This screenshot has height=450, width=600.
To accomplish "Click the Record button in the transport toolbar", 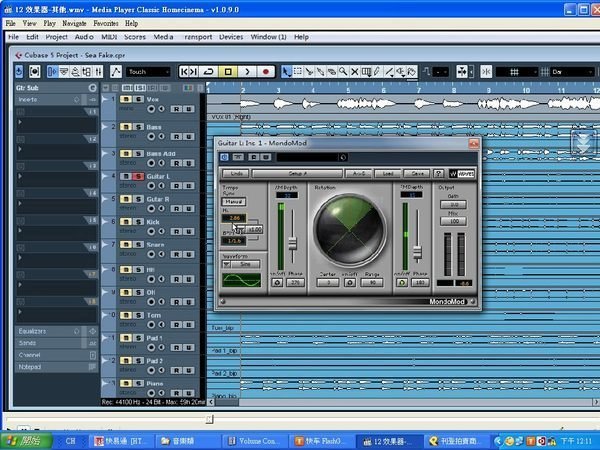I will click(266, 72).
